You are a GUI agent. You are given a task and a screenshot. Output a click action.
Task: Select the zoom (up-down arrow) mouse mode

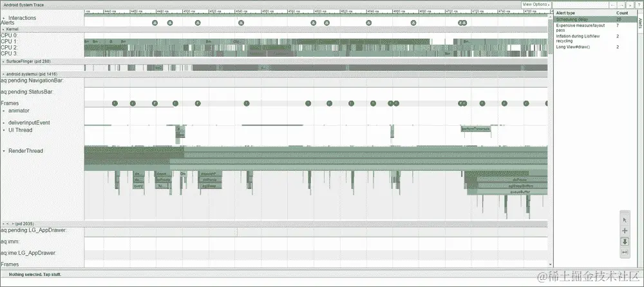click(x=625, y=241)
